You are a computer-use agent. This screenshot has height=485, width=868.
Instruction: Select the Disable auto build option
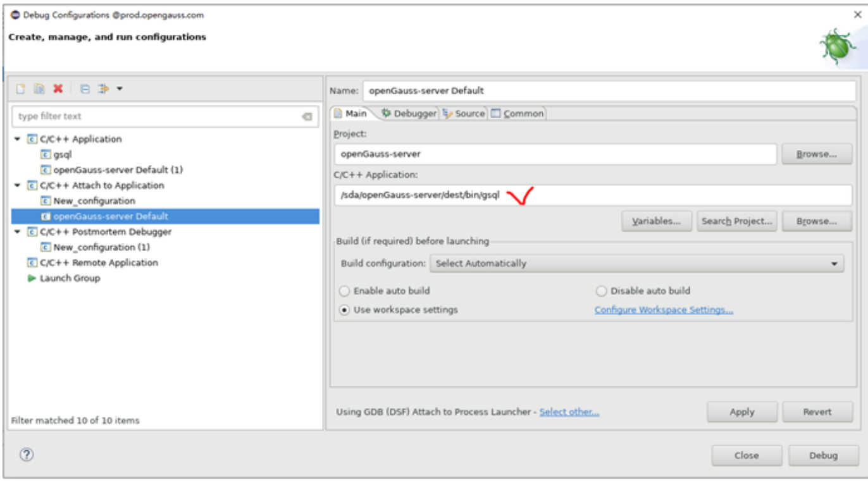(643, 291)
